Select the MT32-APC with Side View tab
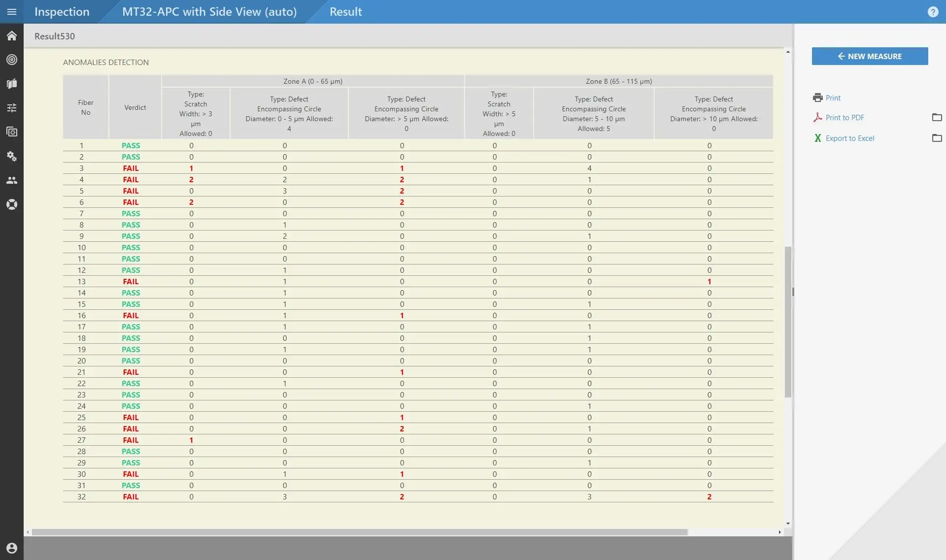This screenshot has height=560, width=946. point(209,12)
